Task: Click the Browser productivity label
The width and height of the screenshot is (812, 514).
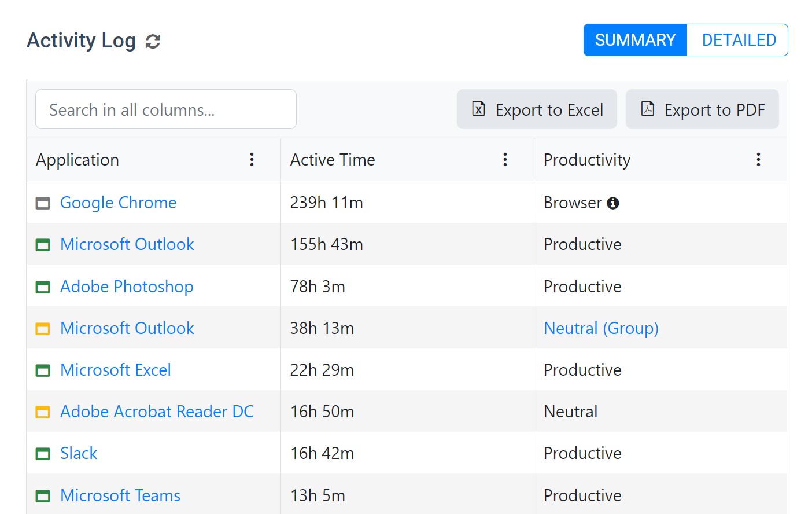Action: [x=573, y=203]
